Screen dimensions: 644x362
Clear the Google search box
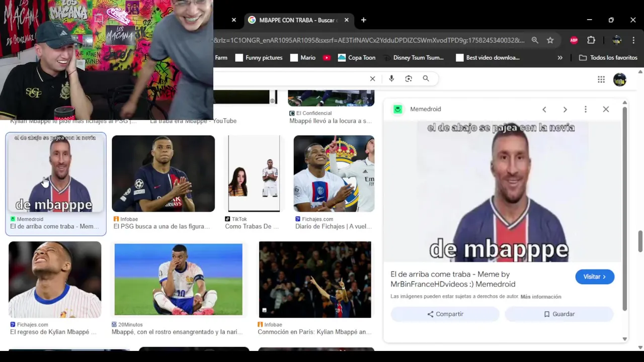point(372,78)
